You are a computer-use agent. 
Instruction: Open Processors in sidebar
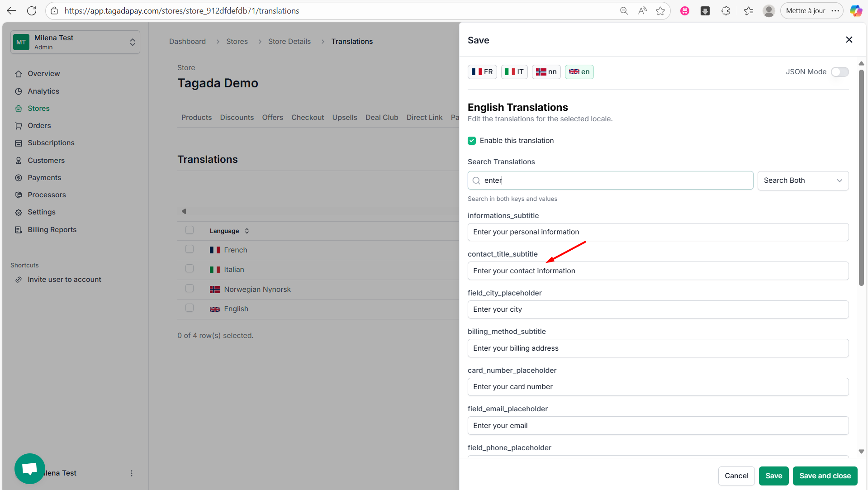pyautogui.click(x=47, y=195)
